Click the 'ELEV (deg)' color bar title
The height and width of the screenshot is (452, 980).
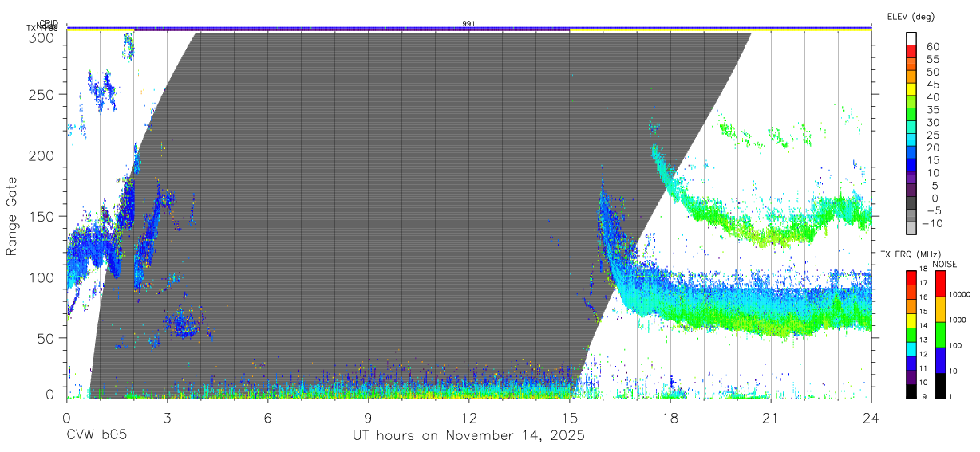pos(911,16)
